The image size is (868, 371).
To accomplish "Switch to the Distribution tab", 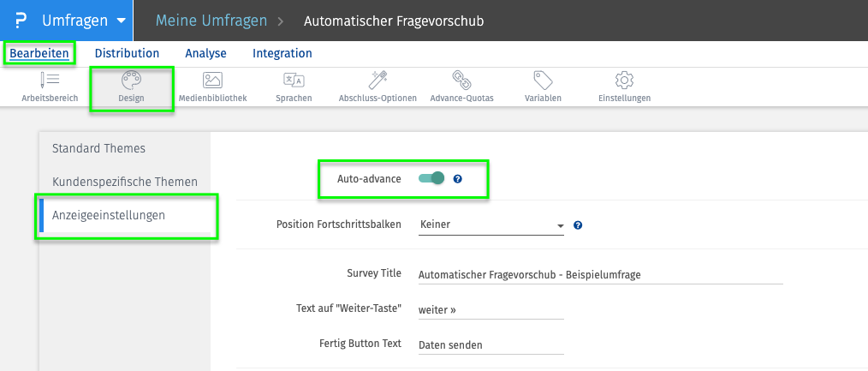I will (127, 54).
